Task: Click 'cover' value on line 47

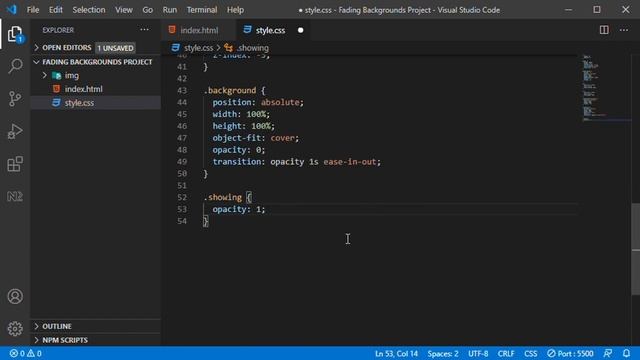Action: (282, 138)
